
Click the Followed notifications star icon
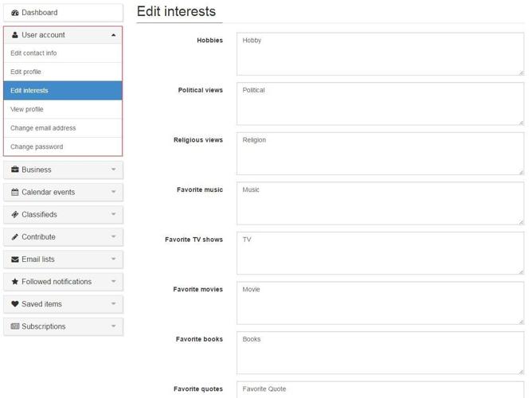[15, 281]
